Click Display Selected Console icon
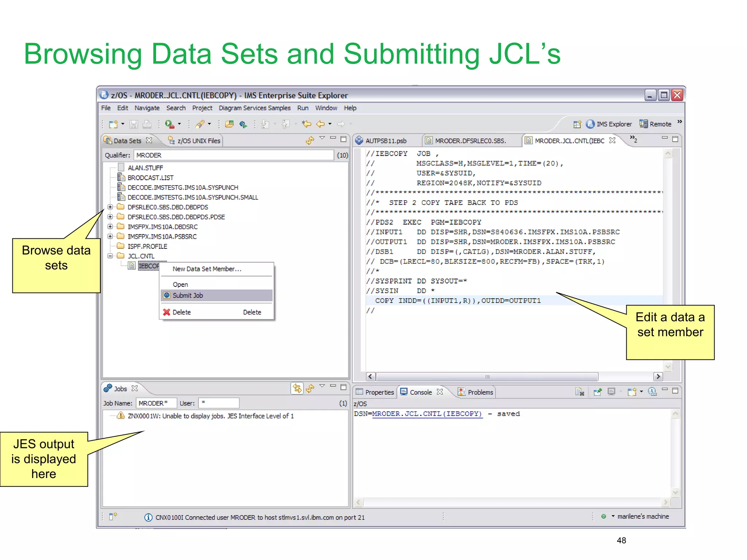 pyautogui.click(x=611, y=392)
